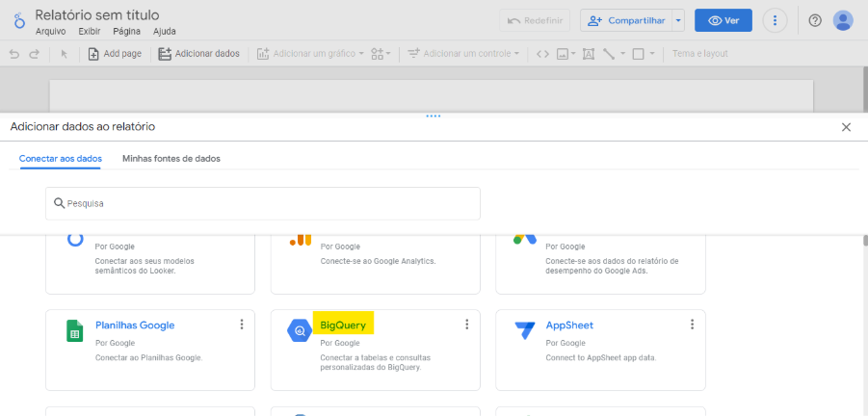Viewport: 868px width, 416px height.
Task: Click the Compartilhar button
Action: point(626,20)
